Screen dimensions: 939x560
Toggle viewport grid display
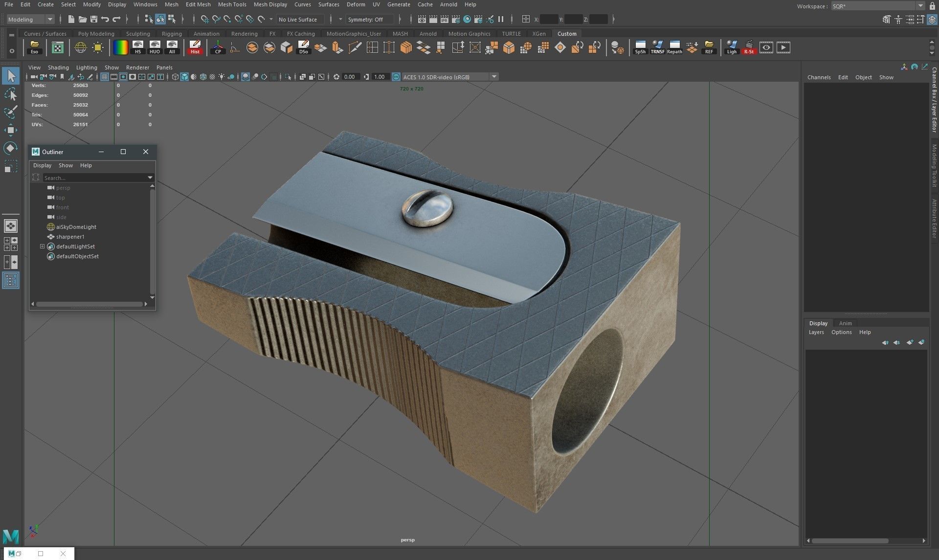pos(104,77)
